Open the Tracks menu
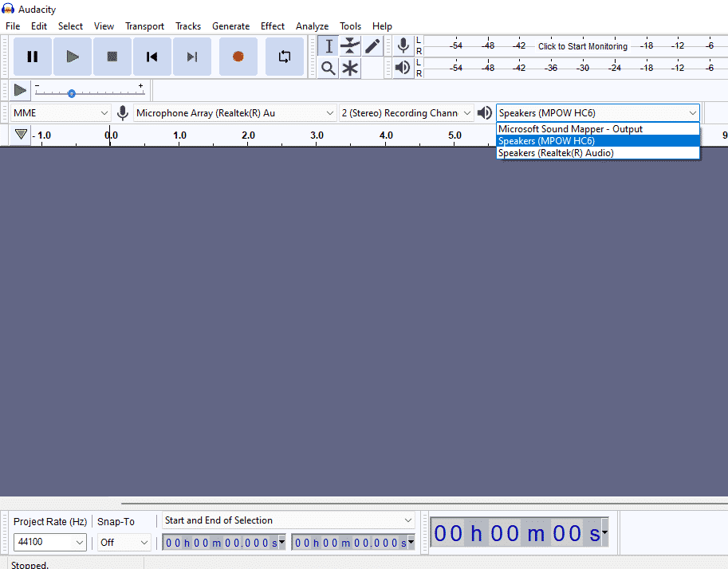 point(188,26)
